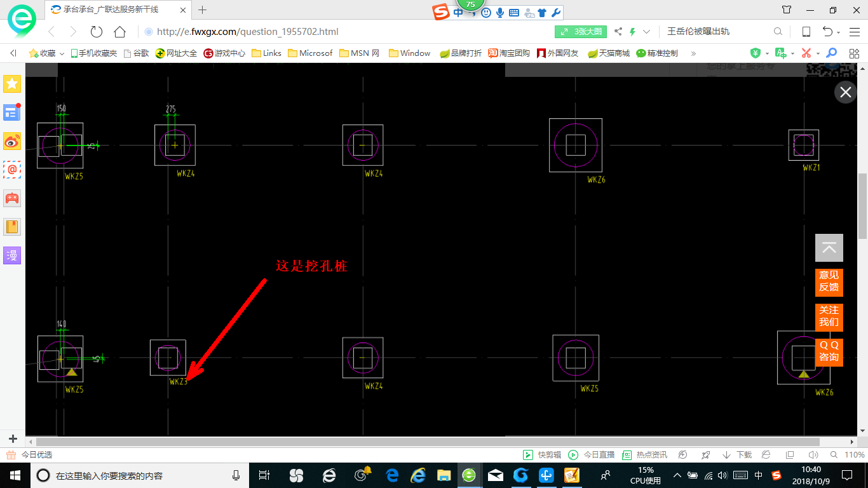The height and width of the screenshot is (488, 868).
Task: Click 热点资讯 in status bar
Action: pyautogui.click(x=644, y=455)
